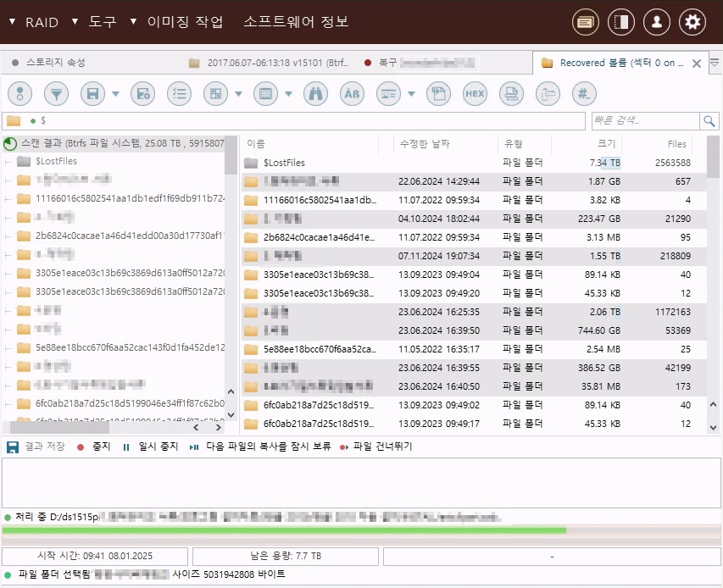Click the ÂB character encoding icon

point(352,94)
